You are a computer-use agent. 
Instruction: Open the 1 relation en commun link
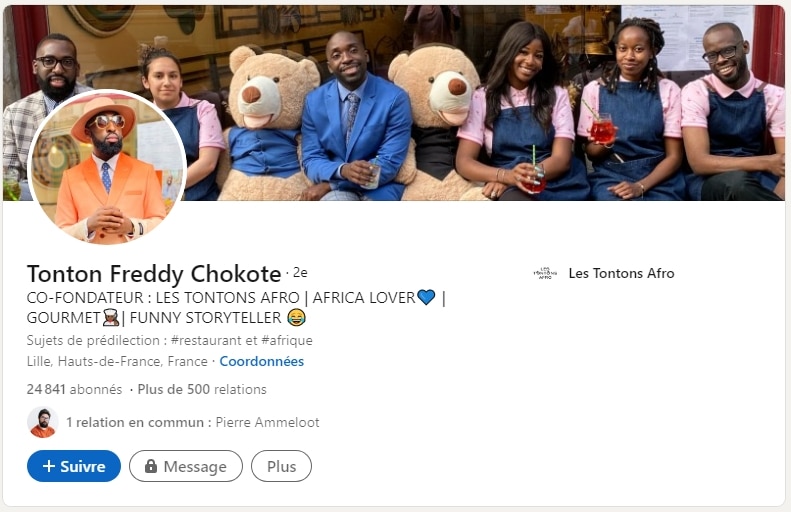click(x=135, y=422)
